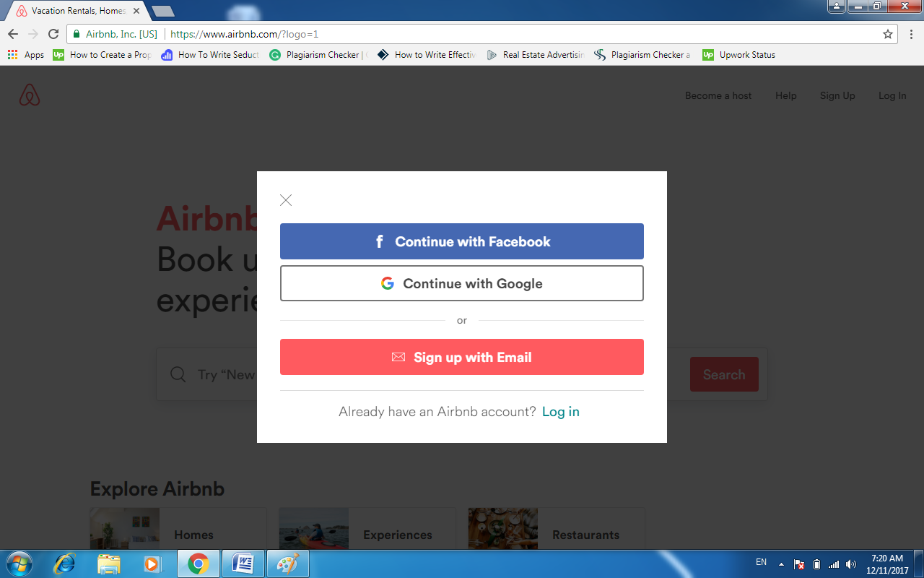Click the browser forward arrow
This screenshot has width=924, height=578.
pos(33,34)
